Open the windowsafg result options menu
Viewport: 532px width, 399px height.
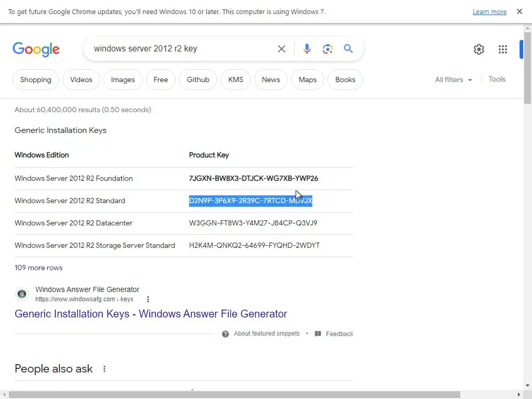point(148,299)
